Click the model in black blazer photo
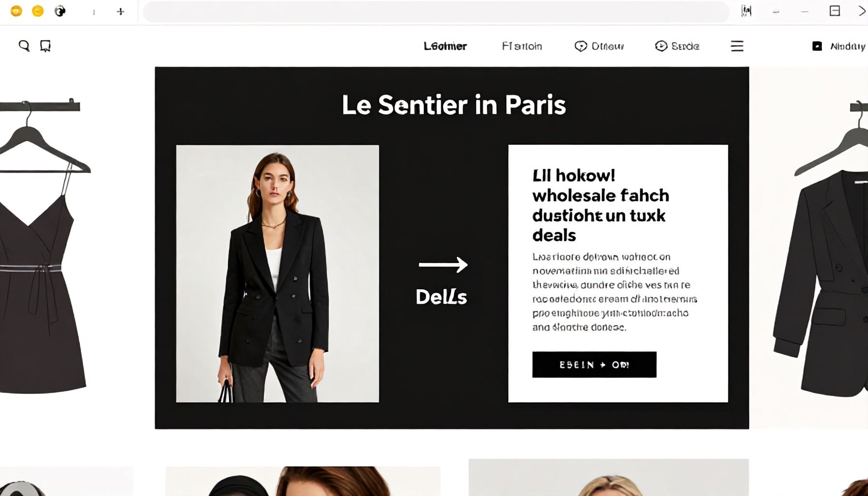The height and width of the screenshot is (496, 868). (x=278, y=274)
